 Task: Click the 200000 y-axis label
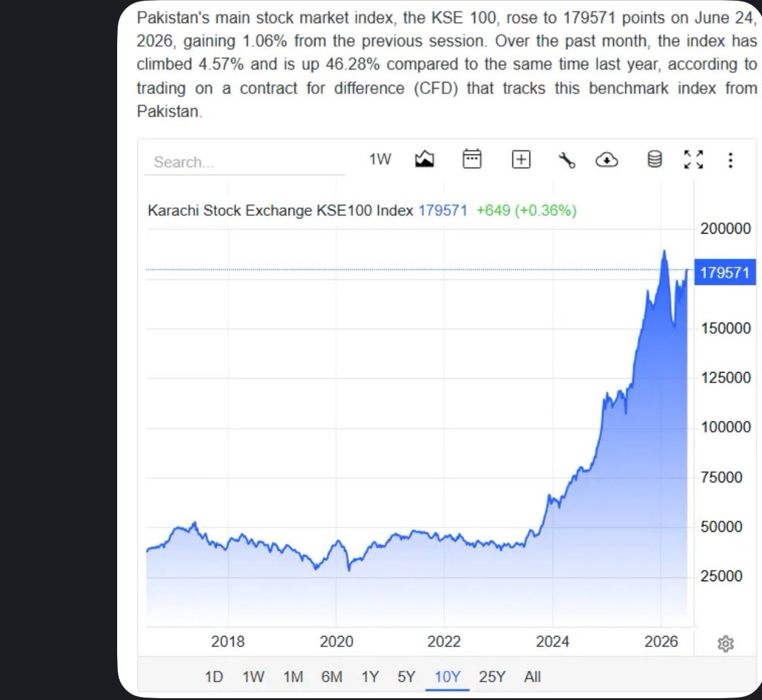click(725, 229)
